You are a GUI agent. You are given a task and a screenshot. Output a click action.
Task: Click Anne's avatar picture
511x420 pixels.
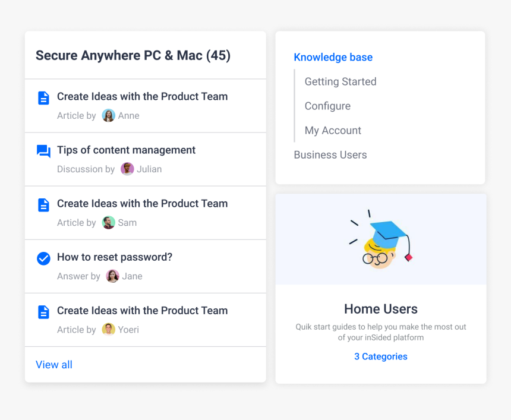pos(109,115)
